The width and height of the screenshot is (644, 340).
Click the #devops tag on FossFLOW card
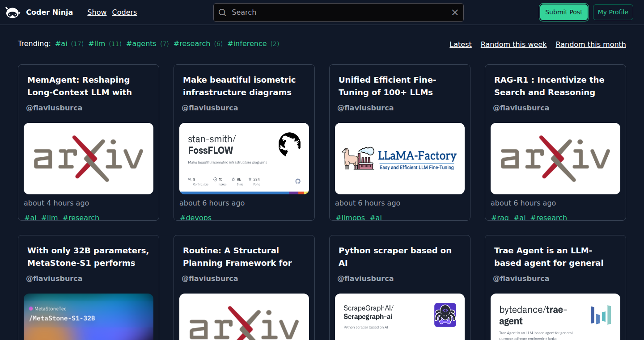click(x=195, y=217)
